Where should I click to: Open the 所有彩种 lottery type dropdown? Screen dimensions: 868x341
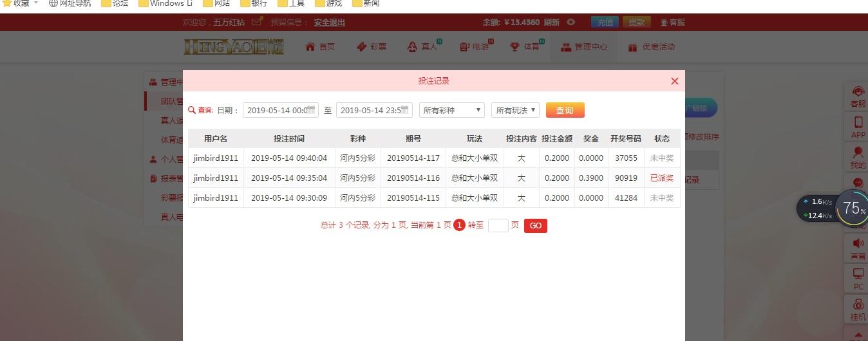pos(451,110)
